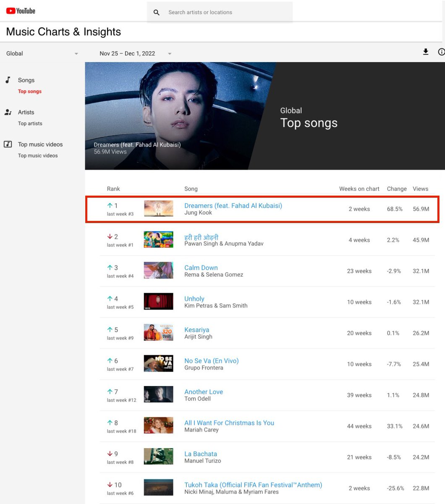The image size is (445, 504).
Task: Click the No Se Va thumbnail
Action: [x=159, y=364]
